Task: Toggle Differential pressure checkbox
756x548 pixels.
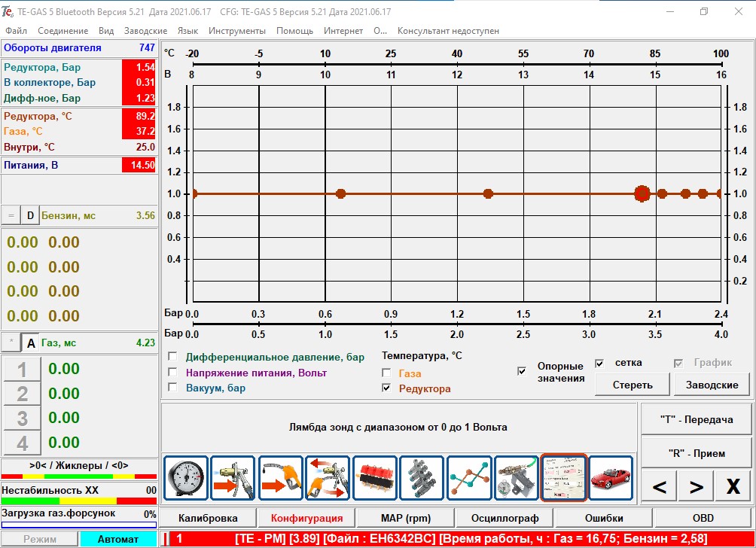Action: [x=172, y=356]
